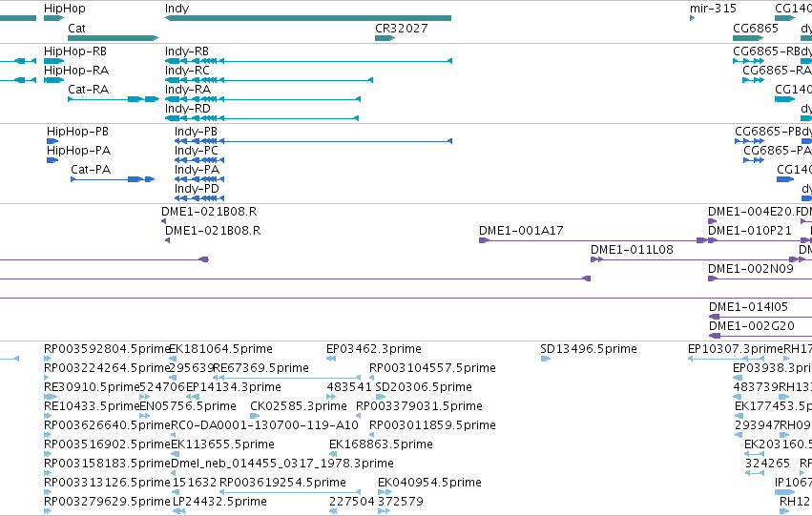Click protein HipHop-PB
The image size is (812, 516).
(x=77, y=132)
